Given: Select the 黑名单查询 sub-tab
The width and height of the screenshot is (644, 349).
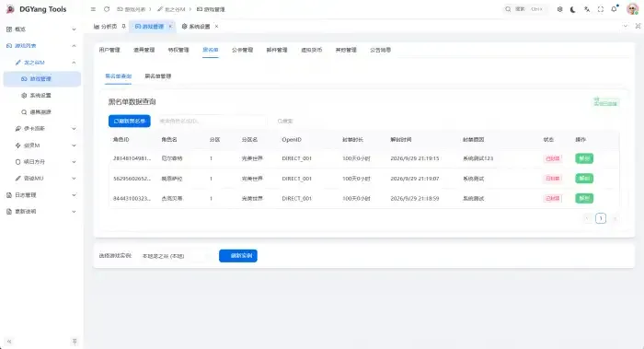Looking at the screenshot, I should [119, 76].
